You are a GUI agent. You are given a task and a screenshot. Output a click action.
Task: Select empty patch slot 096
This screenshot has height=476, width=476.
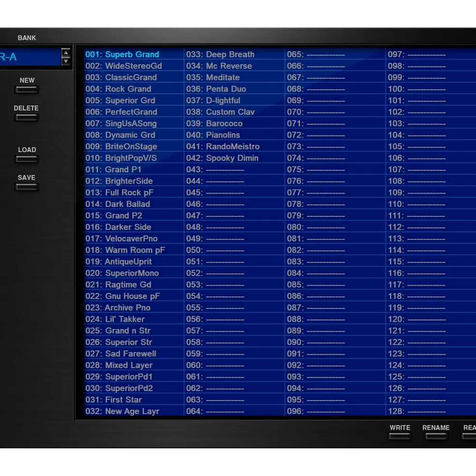(335, 411)
